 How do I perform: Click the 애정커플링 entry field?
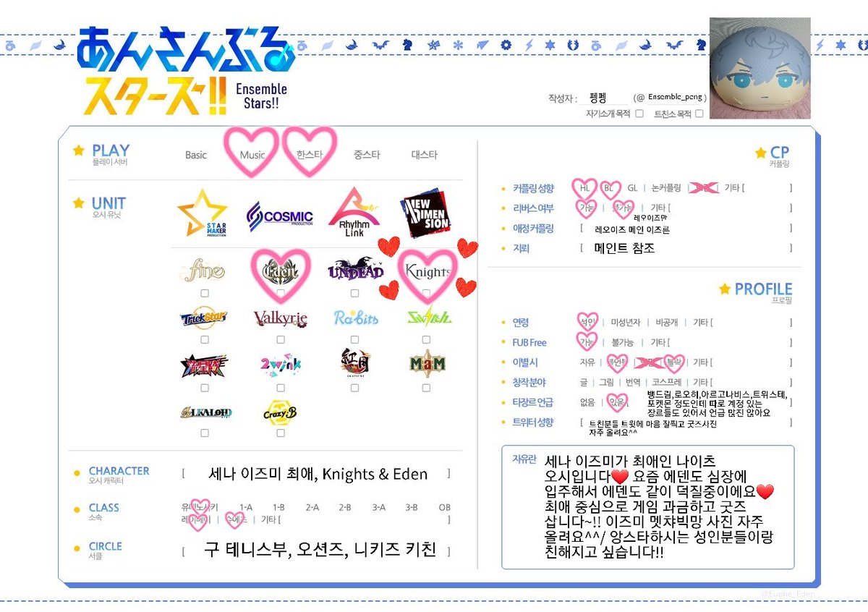(686, 229)
